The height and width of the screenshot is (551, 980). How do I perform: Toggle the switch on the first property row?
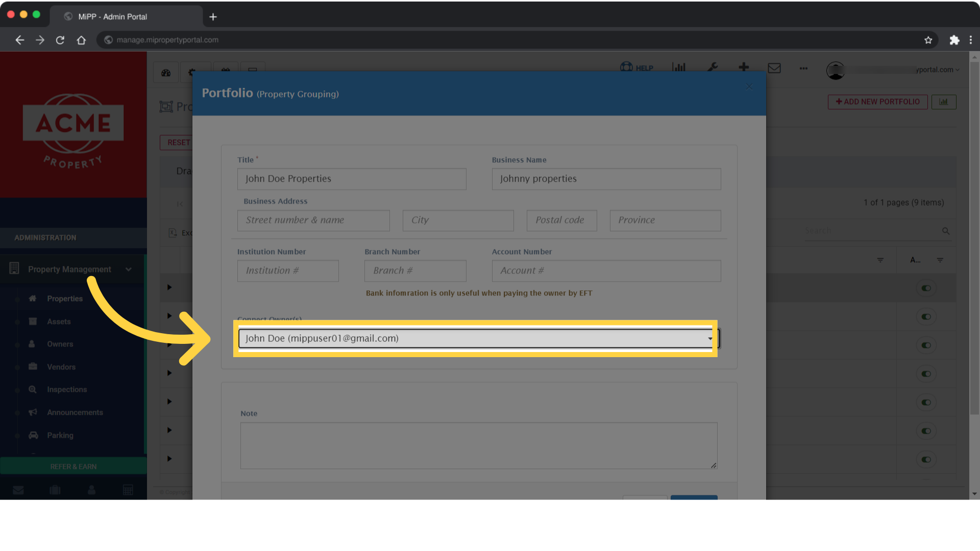tap(926, 288)
